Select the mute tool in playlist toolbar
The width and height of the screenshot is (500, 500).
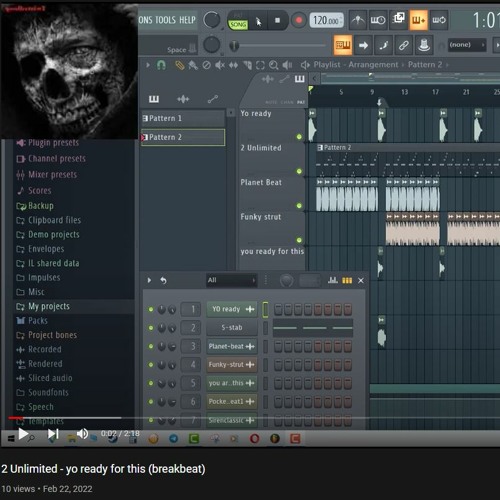click(x=219, y=65)
